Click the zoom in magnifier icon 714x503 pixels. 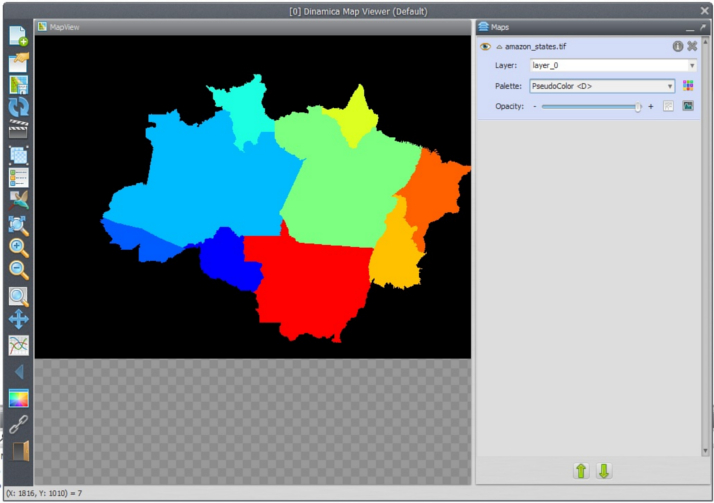tap(18, 247)
